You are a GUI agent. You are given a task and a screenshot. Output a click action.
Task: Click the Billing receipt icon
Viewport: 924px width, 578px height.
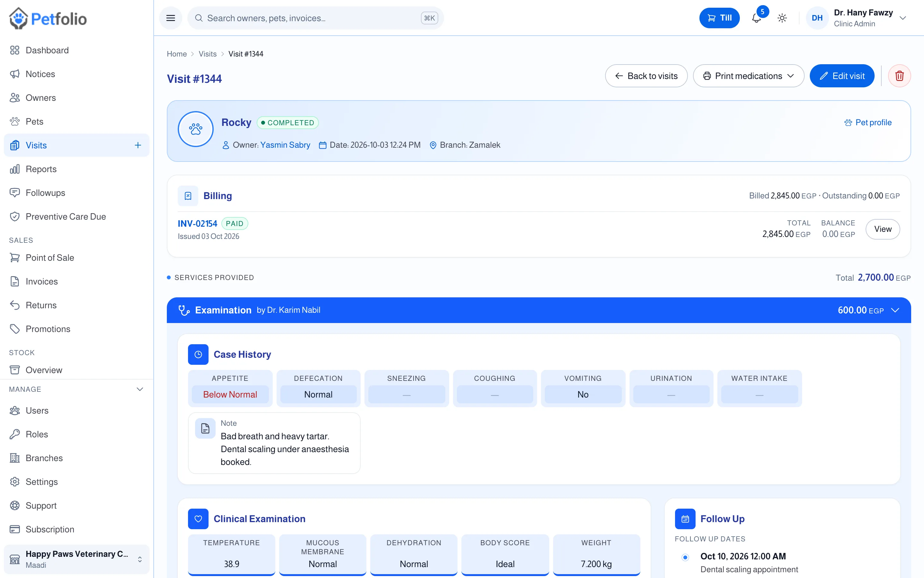coord(188,196)
